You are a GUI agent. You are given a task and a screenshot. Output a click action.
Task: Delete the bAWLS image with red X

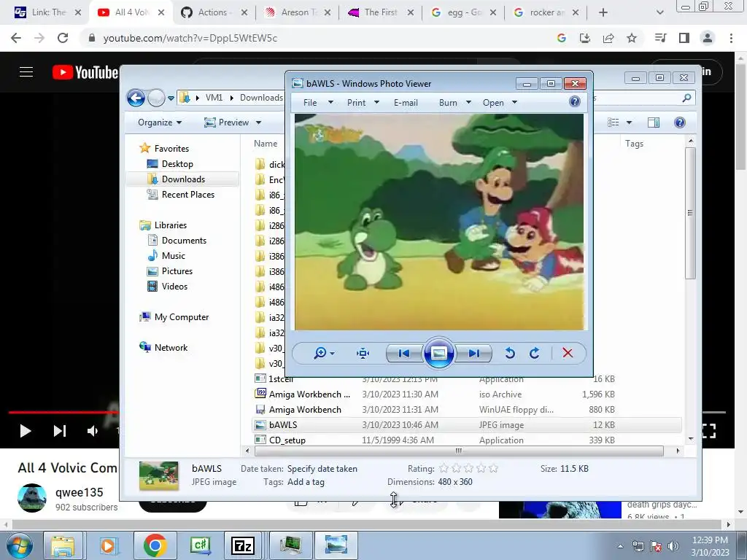568,353
